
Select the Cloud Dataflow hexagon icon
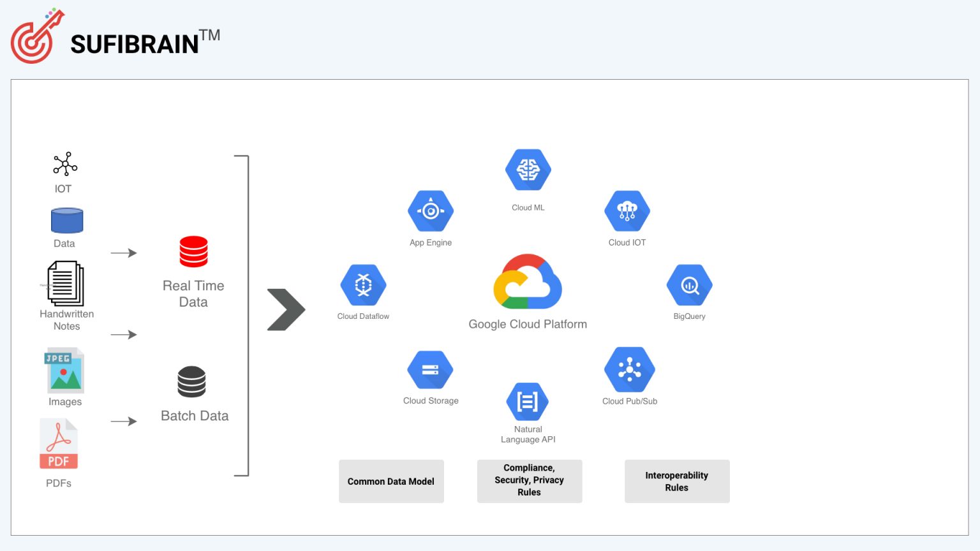(364, 285)
